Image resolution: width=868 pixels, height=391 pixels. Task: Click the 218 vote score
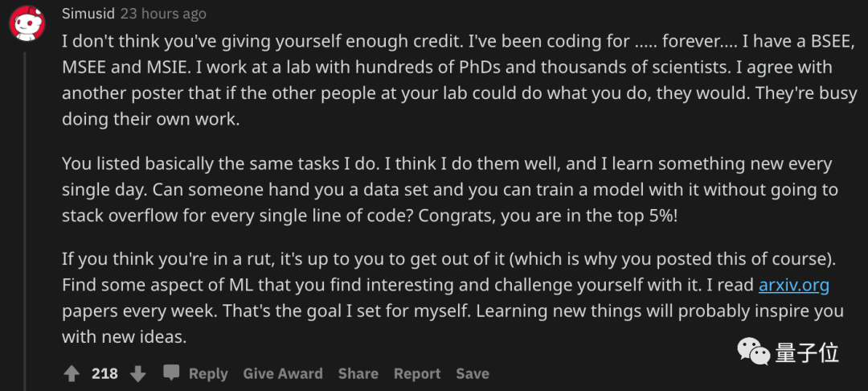click(x=104, y=374)
